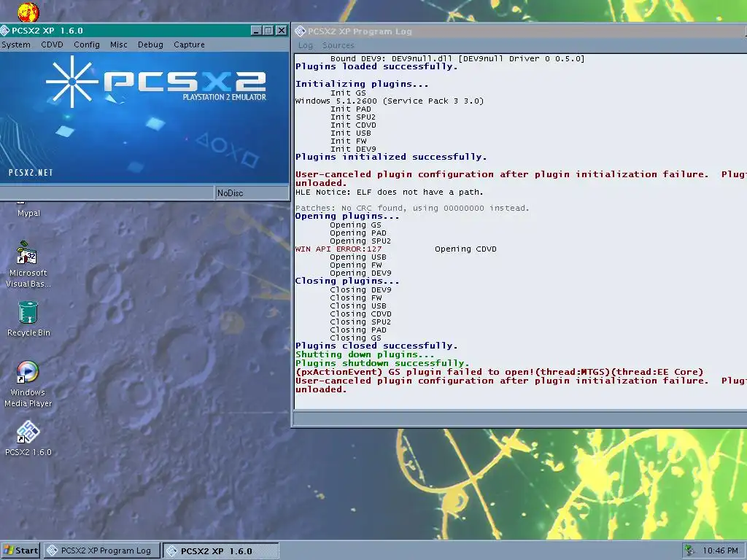Image resolution: width=747 pixels, height=560 pixels.
Task: Click the PCSX2 XP Program Log title bar
Action: (x=519, y=31)
